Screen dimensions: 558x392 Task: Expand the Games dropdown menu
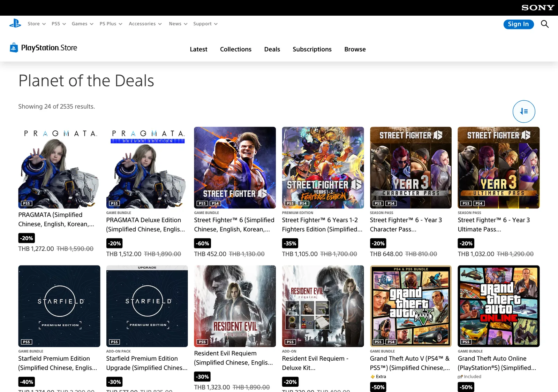pos(82,24)
